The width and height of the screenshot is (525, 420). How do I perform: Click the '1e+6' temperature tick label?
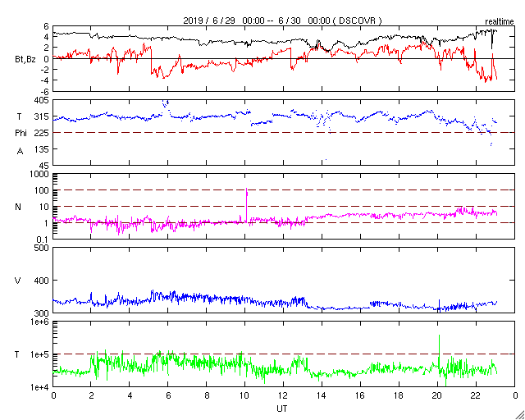(41, 322)
